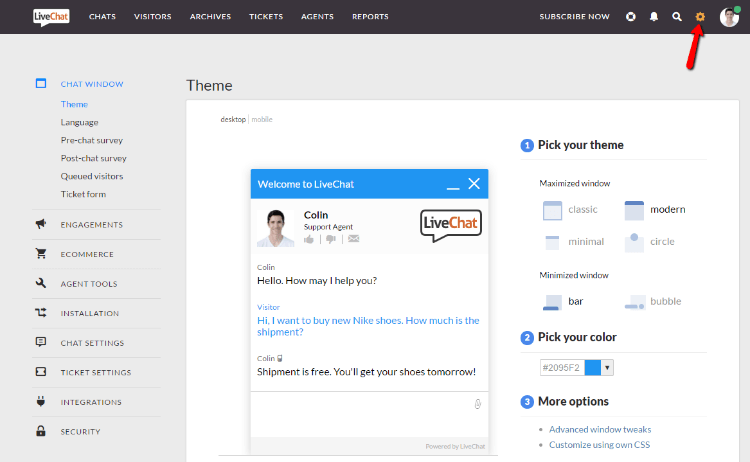The width and height of the screenshot is (750, 462).
Task: Click the #2095F2 hex color field
Action: [562, 367]
